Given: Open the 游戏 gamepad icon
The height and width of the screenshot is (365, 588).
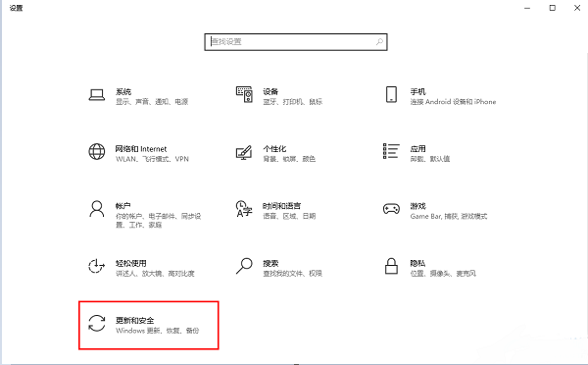Looking at the screenshot, I should pos(391,208).
